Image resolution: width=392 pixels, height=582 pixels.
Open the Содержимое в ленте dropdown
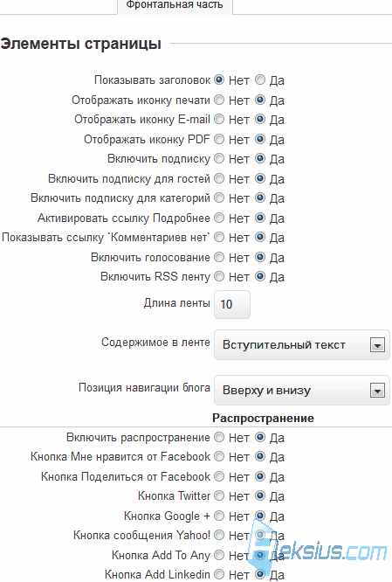(x=302, y=345)
